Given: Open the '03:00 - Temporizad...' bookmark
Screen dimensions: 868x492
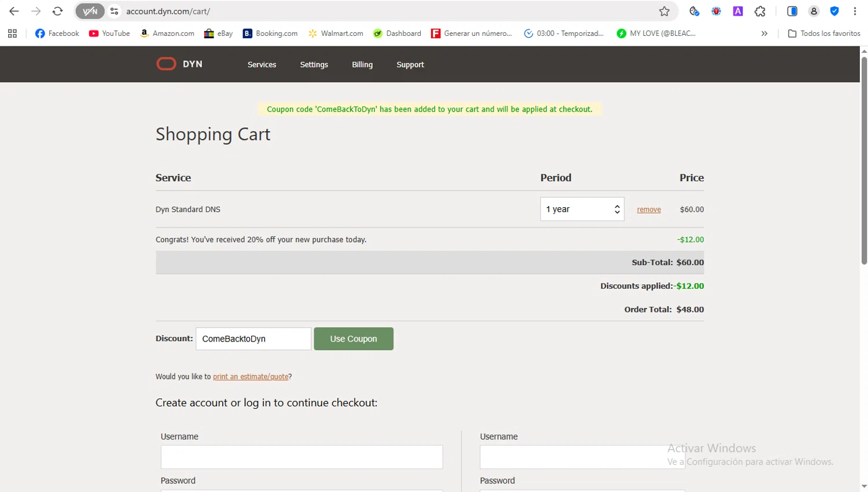Looking at the screenshot, I should pos(564,34).
